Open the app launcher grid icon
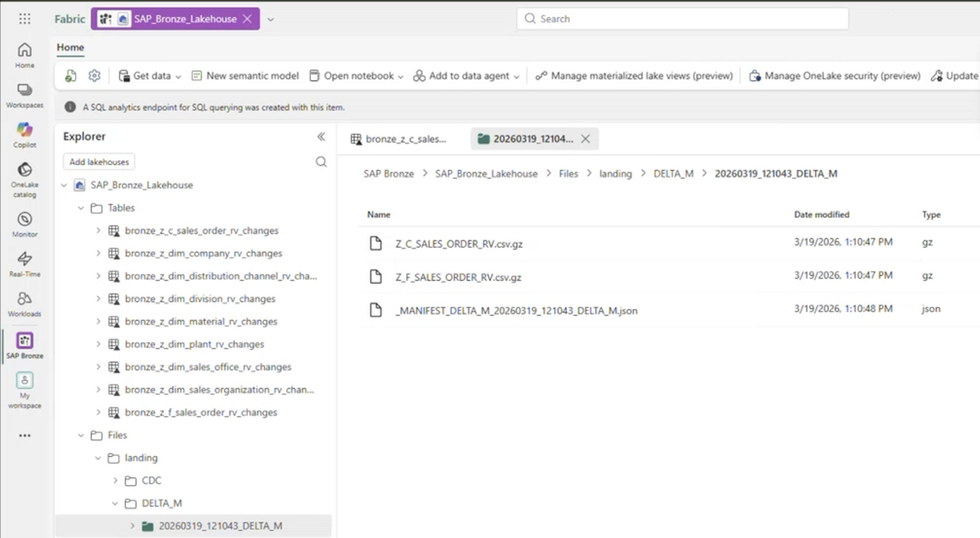This screenshot has width=980, height=538. pos(25,19)
